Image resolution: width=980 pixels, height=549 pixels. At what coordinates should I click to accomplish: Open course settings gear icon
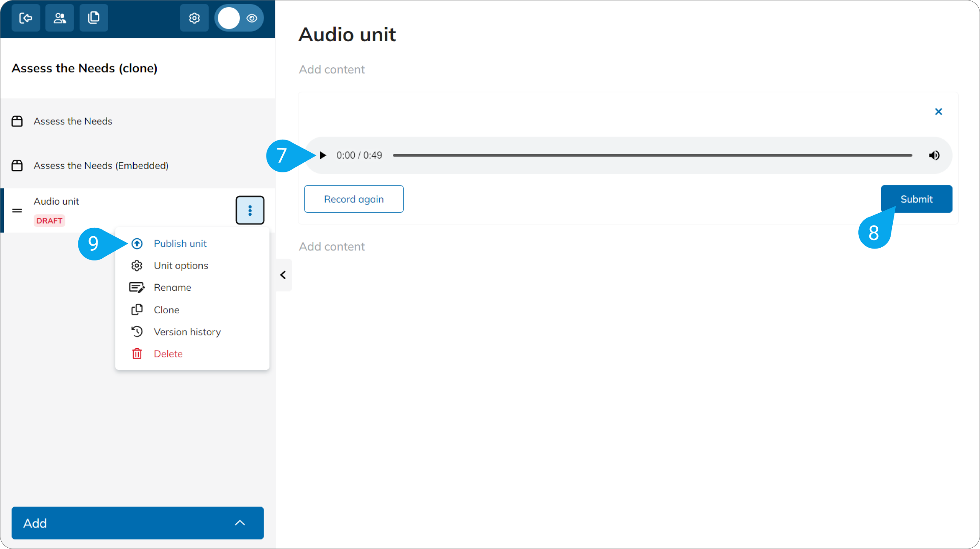point(195,18)
